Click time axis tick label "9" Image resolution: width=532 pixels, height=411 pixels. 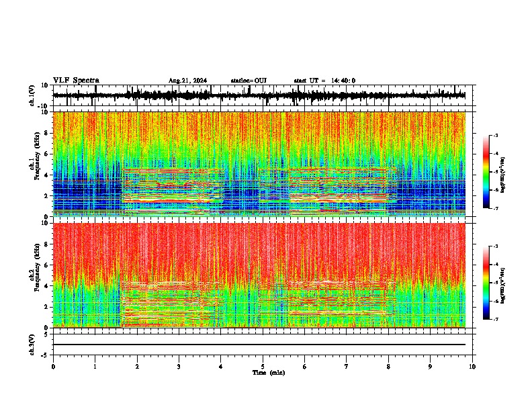click(x=430, y=367)
